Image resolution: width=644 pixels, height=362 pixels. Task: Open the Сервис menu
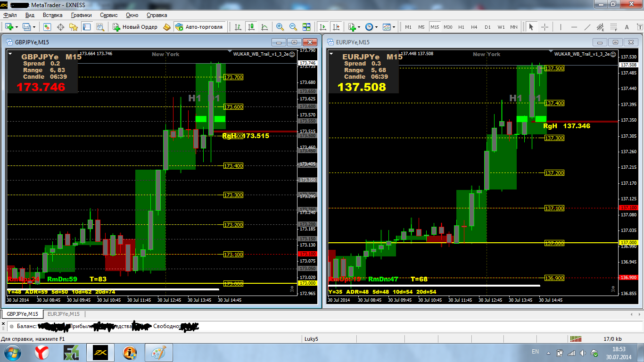[109, 15]
